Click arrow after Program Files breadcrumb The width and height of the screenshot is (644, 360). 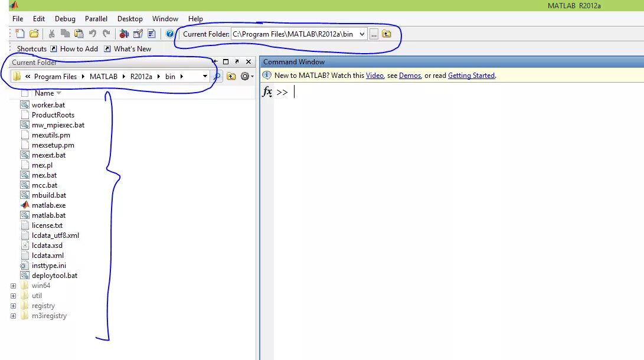click(83, 76)
